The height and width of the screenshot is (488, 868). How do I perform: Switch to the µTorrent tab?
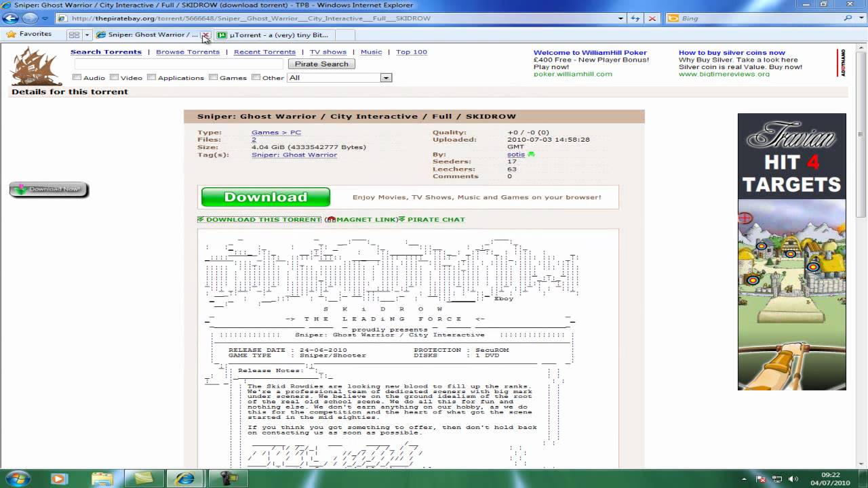point(274,35)
